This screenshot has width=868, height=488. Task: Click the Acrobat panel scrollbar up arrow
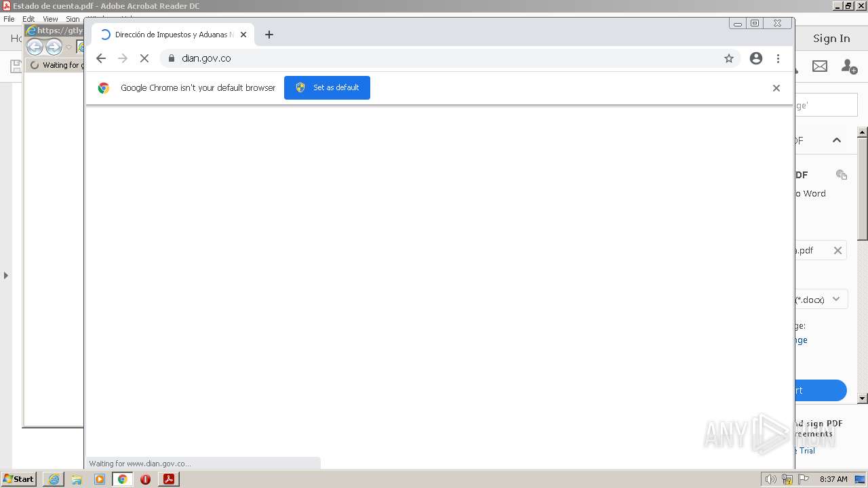tap(863, 131)
